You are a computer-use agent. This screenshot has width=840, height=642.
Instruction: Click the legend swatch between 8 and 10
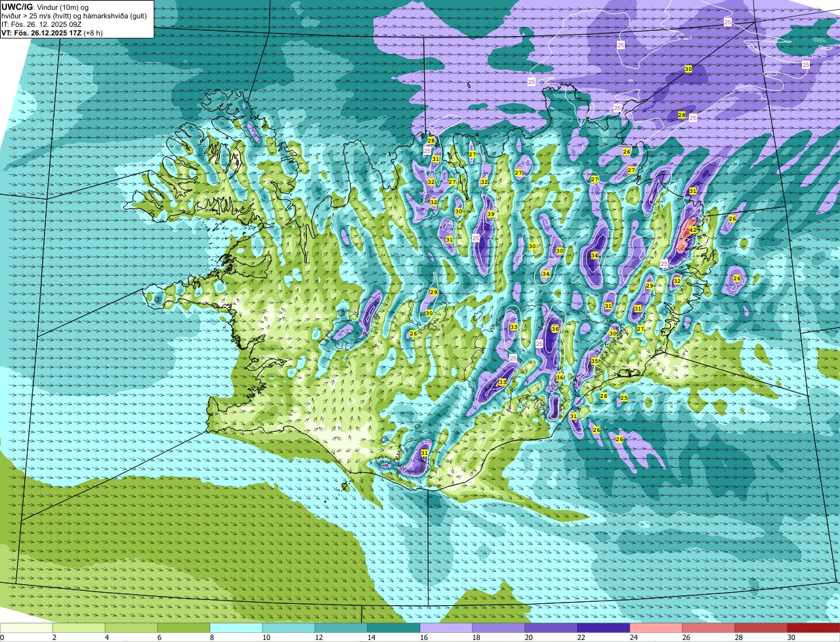236,628
